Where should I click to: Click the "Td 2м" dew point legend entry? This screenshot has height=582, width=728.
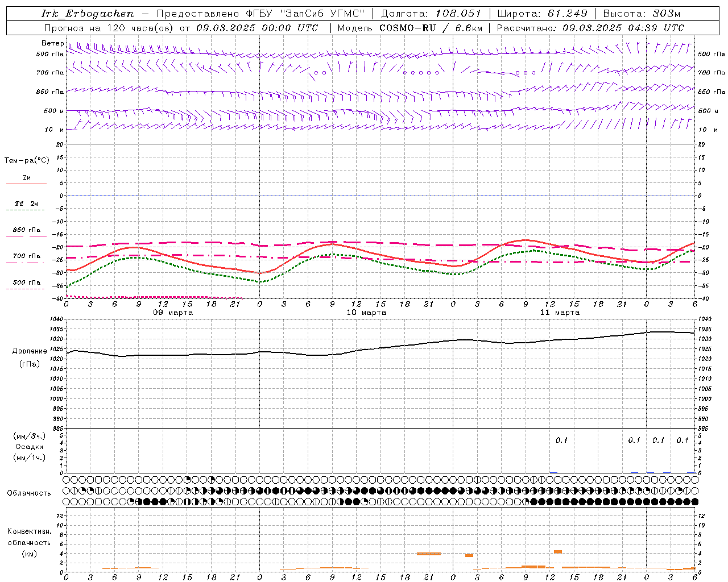click(x=26, y=203)
